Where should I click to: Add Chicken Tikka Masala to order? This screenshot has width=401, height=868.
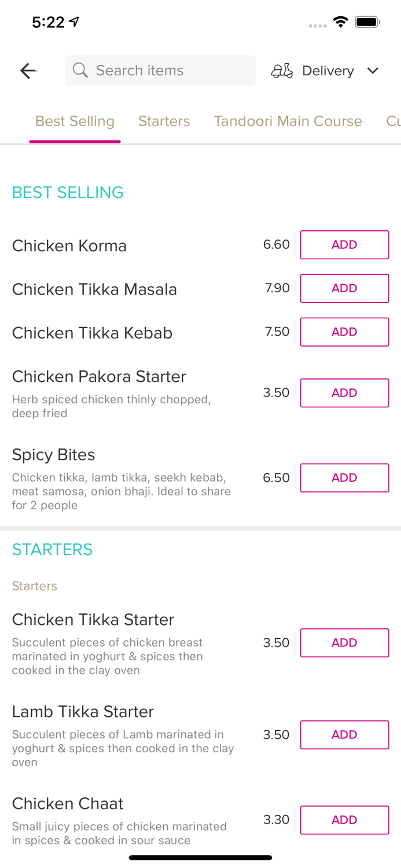pos(344,288)
